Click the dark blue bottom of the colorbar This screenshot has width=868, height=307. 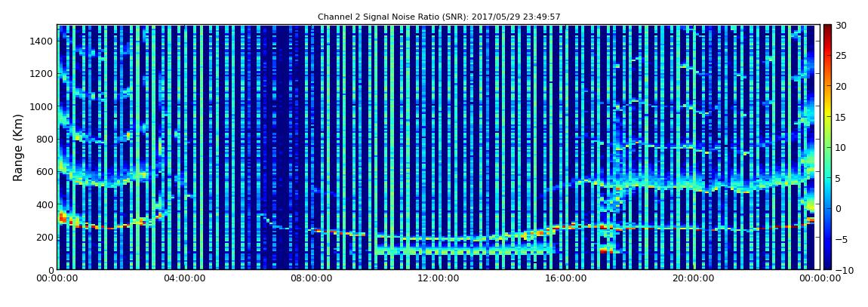coord(827,266)
